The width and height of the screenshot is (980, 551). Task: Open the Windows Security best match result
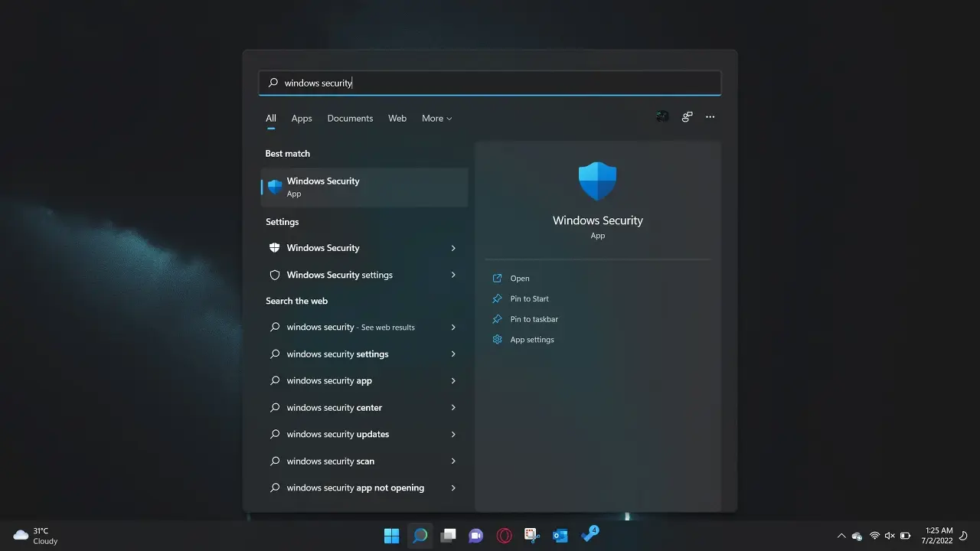point(364,187)
